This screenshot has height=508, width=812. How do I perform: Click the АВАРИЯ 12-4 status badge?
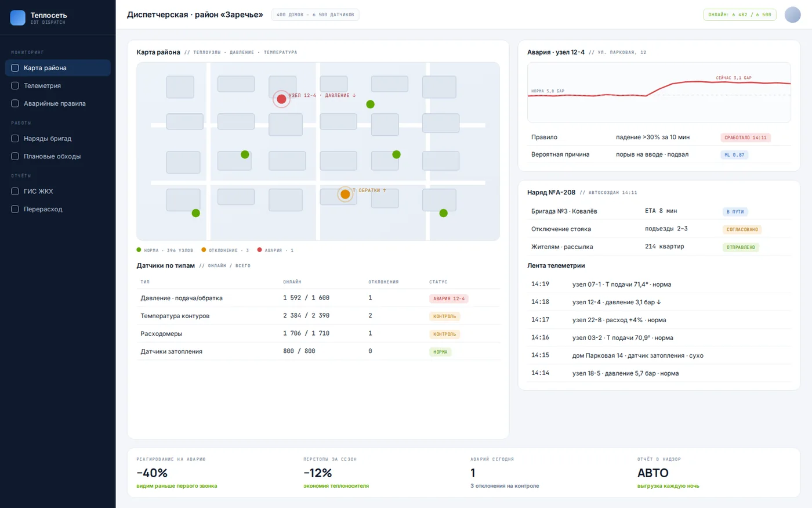448,298
